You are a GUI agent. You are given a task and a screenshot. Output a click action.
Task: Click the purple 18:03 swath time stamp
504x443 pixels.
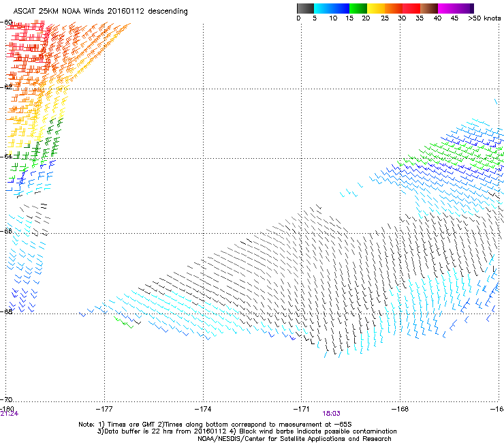332,414
